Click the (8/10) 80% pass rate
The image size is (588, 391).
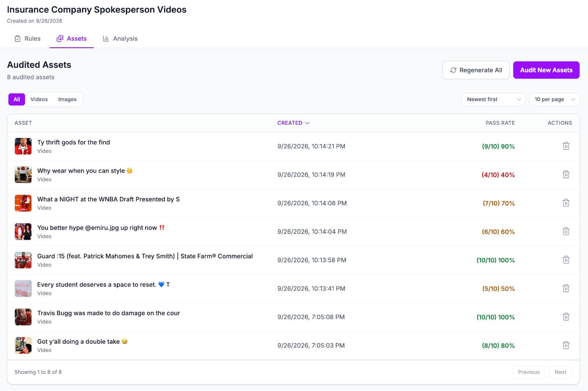498,346
